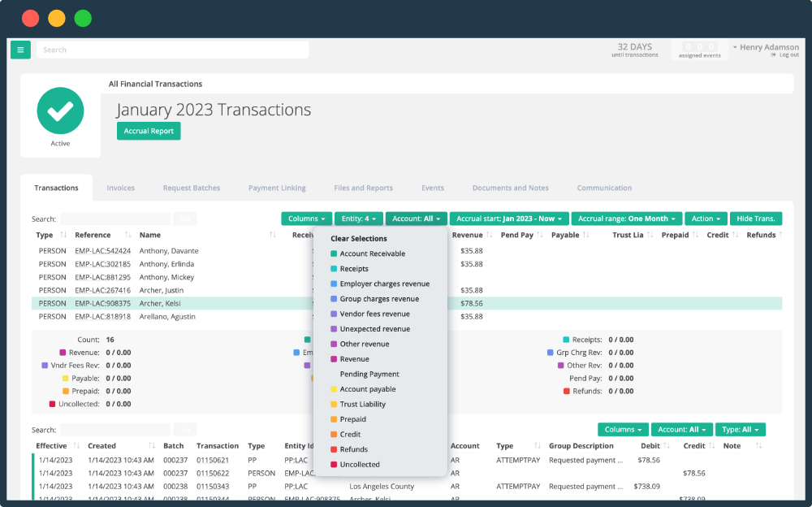Select row Arellano, Agustin
The height and width of the screenshot is (507, 812).
click(407, 317)
